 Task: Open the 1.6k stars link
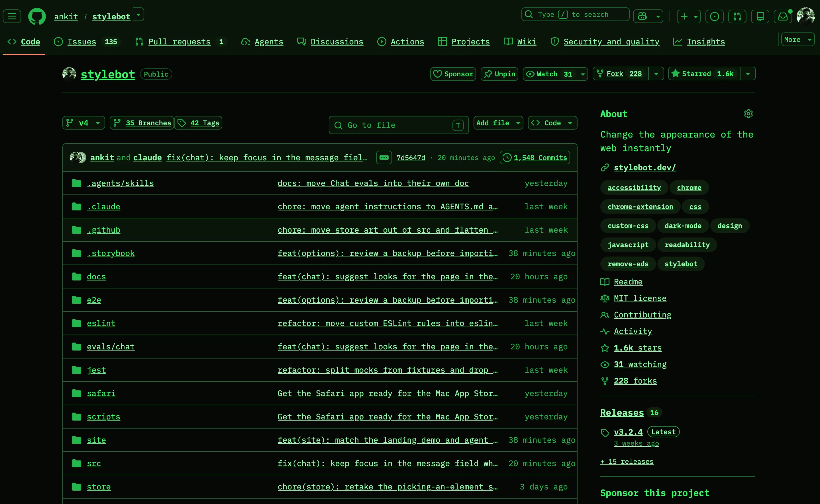click(x=638, y=348)
